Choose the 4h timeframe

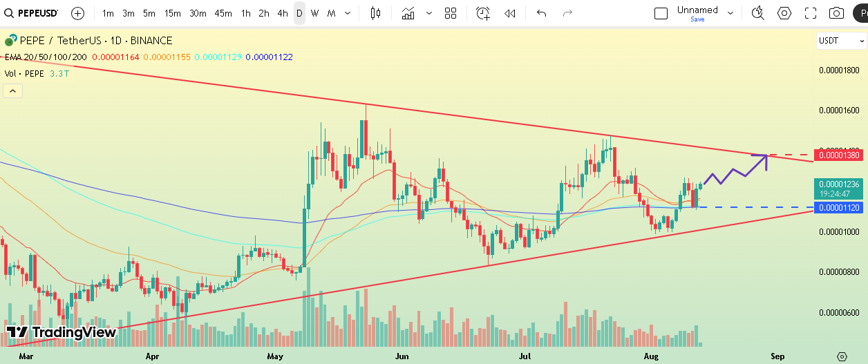[x=283, y=13]
